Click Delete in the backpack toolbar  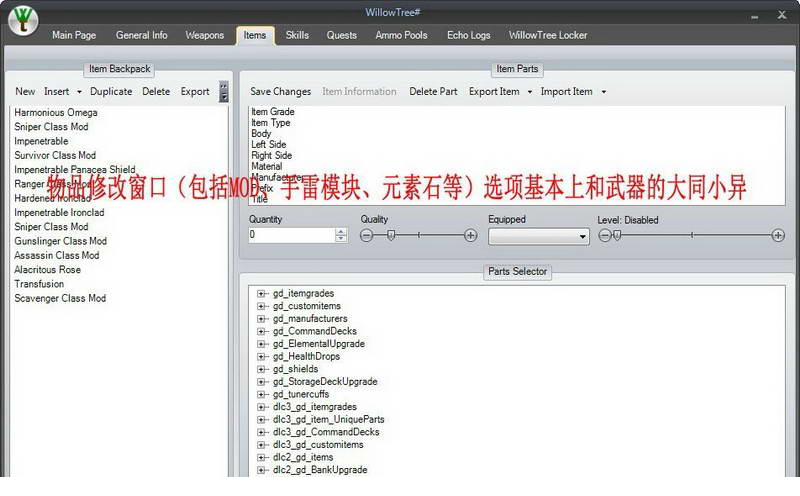(156, 91)
